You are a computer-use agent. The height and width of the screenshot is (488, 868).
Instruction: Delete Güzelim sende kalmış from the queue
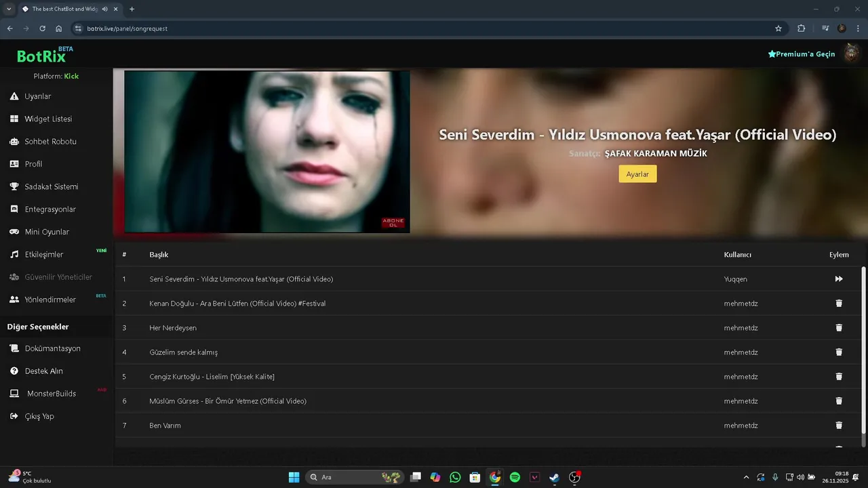839,352
